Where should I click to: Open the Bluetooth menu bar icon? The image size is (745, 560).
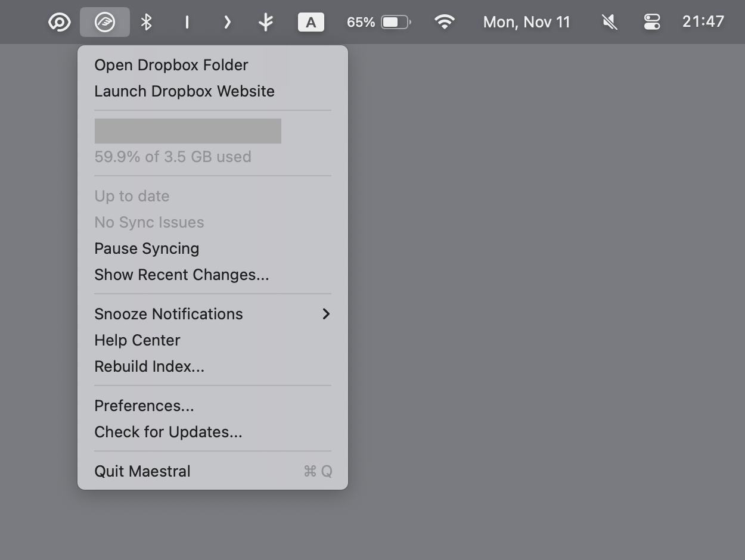[146, 22]
